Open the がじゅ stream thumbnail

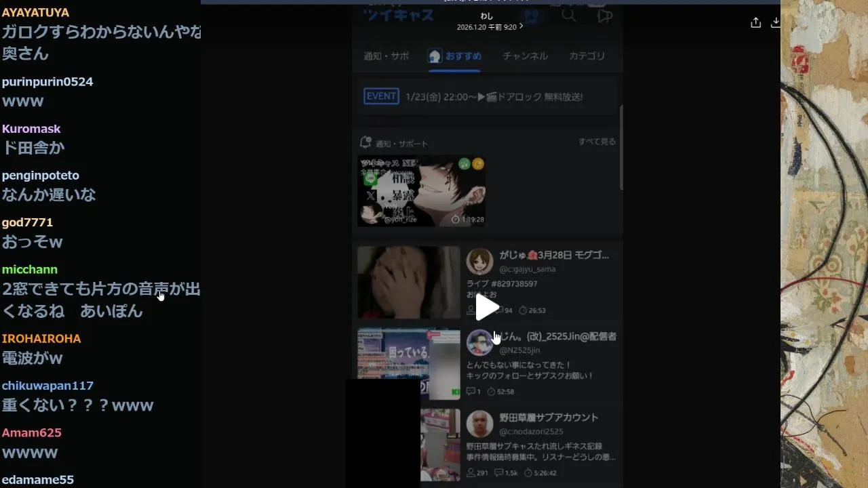click(x=409, y=282)
